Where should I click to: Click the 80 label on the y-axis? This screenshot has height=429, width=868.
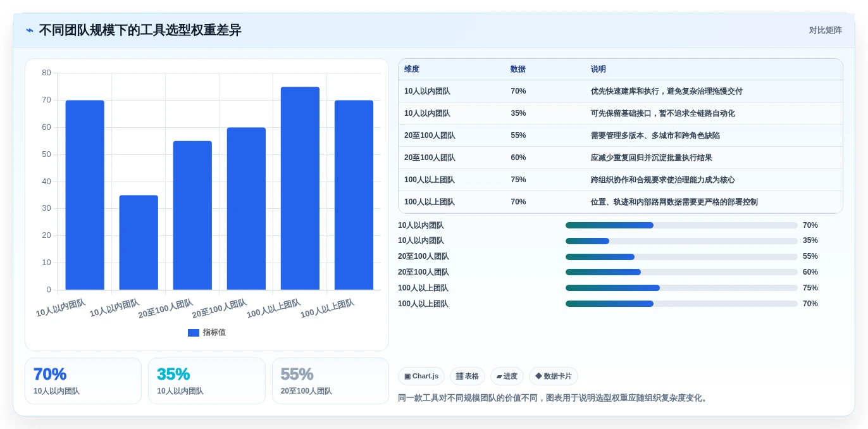tap(47, 73)
